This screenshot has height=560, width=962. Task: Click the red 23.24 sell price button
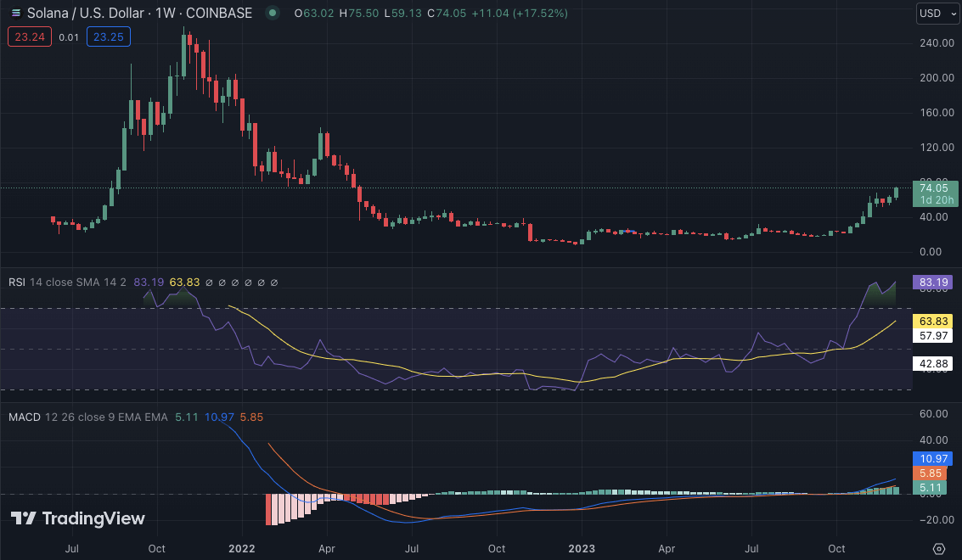pyautogui.click(x=30, y=37)
